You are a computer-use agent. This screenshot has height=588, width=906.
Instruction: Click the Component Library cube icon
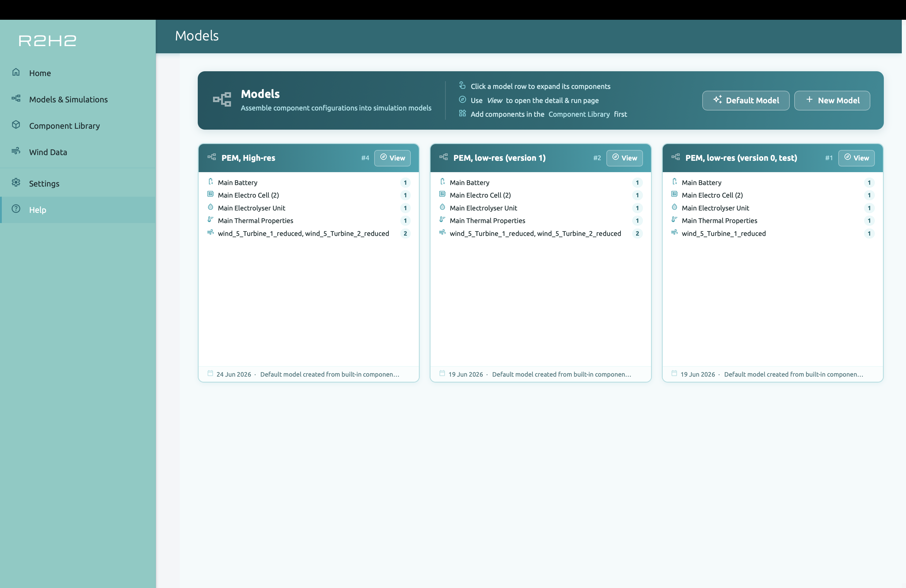pyautogui.click(x=16, y=125)
